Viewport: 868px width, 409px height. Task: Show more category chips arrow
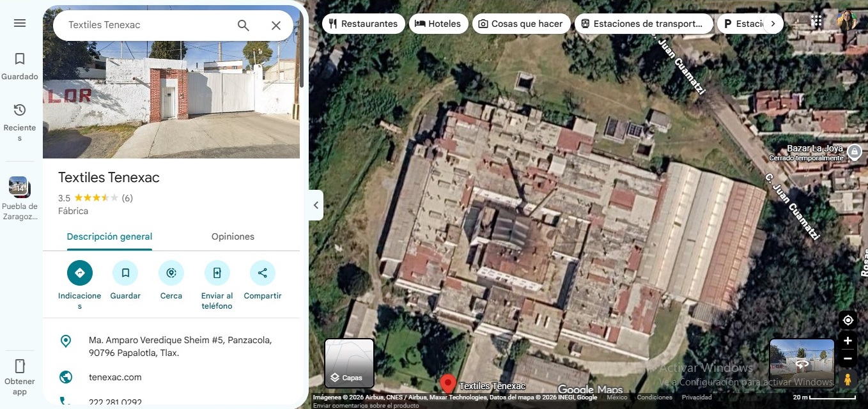click(x=773, y=24)
